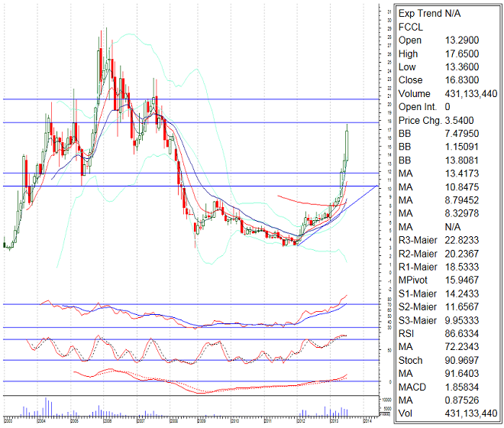Select the Exp Trend N/A row
Image resolution: width=504 pixels, height=428 pixels.
tap(430, 14)
